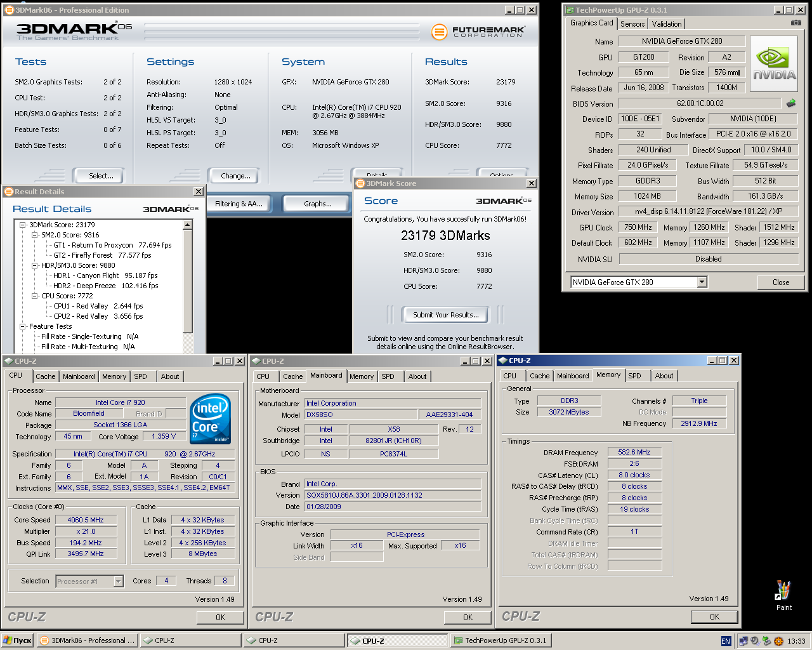Click the Futuremark Corporation logo
Viewport: 812px width, 650px height.
click(x=478, y=31)
